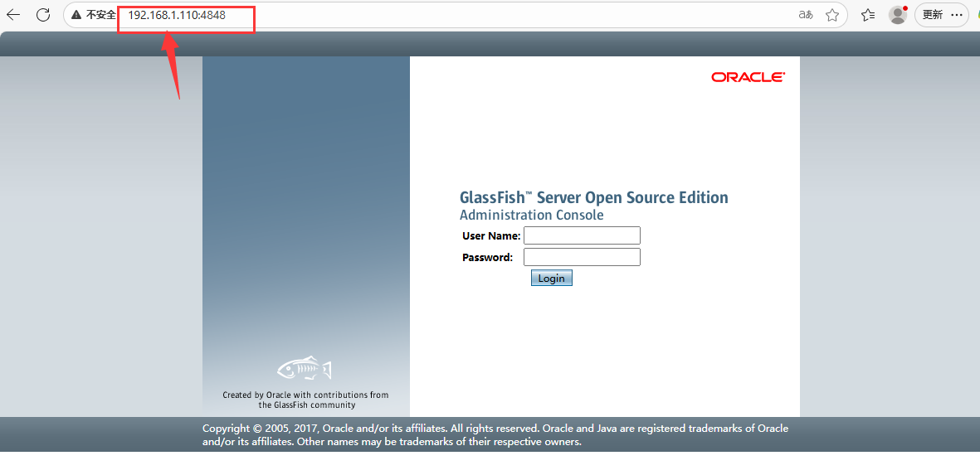Click the Administration Console subtitle
This screenshot has height=475, width=980.
pos(532,216)
